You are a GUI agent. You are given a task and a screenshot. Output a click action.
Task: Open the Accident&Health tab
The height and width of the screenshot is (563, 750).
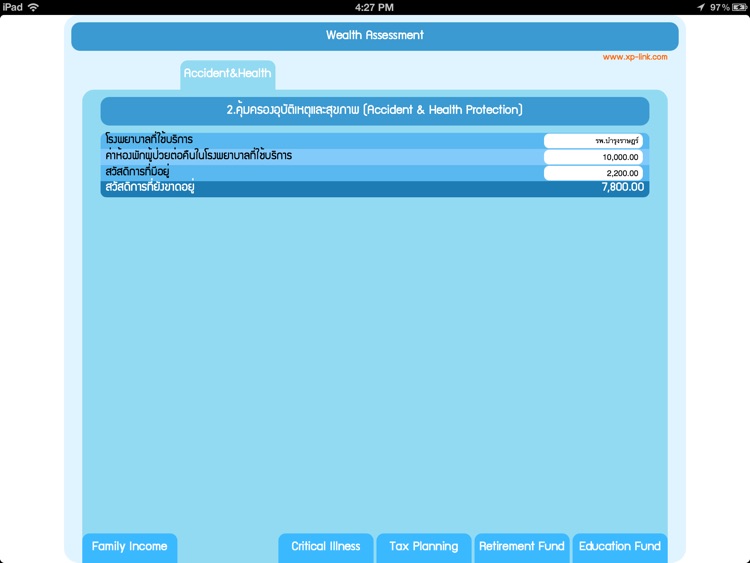228,74
